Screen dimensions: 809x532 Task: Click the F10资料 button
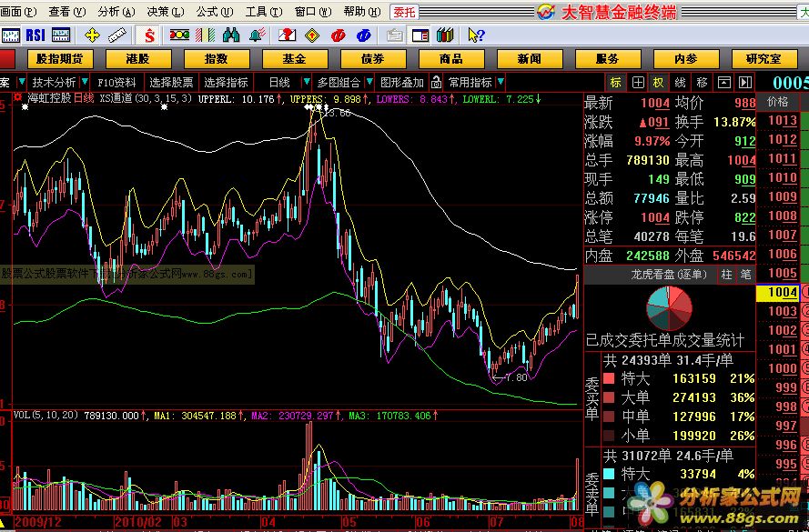point(116,82)
